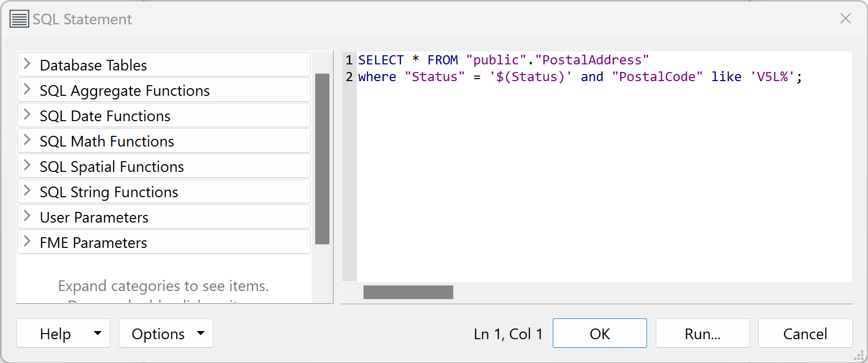
Task: Click the Options button
Action: [x=158, y=333]
